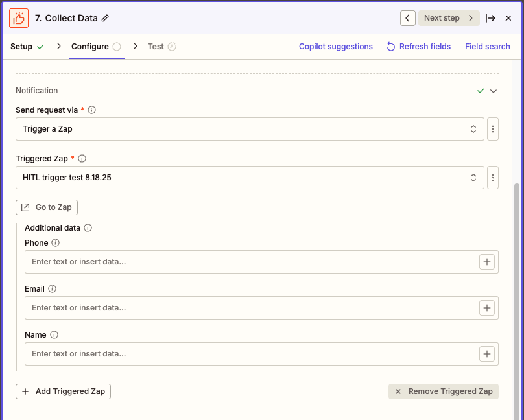The height and width of the screenshot is (420, 524).
Task: Click the expand panel arrow icon
Action: (491, 18)
